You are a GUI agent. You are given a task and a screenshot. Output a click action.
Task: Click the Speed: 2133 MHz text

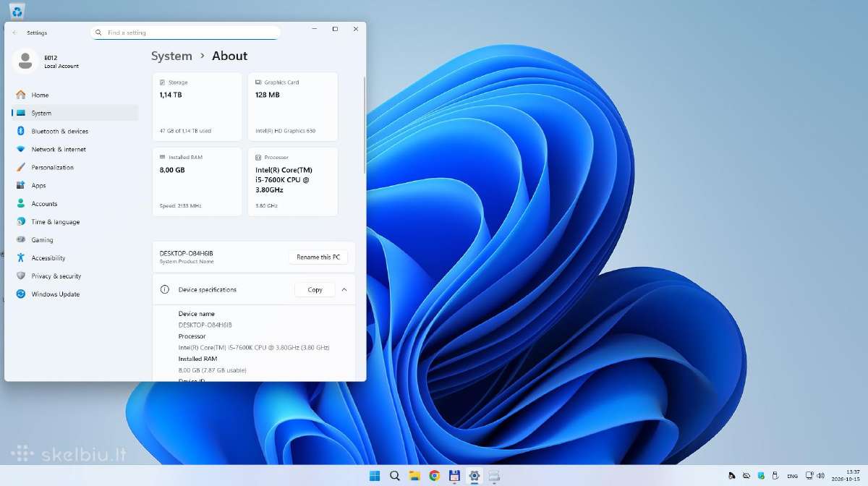point(180,206)
